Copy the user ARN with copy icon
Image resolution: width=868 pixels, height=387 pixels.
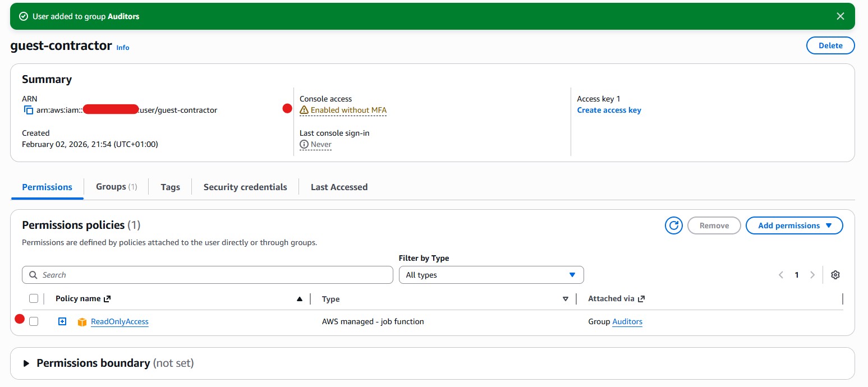click(x=29, y=110)
